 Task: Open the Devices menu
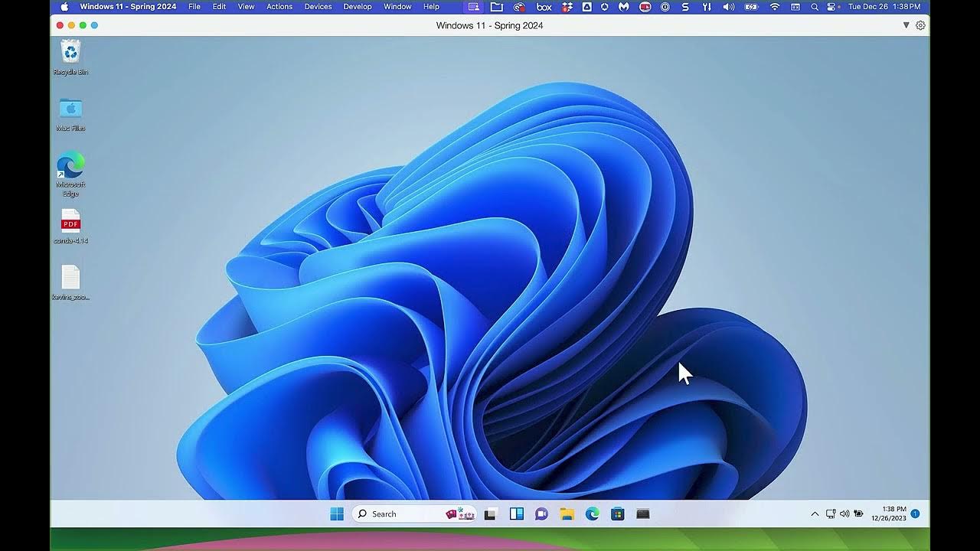tap(318, 6)
